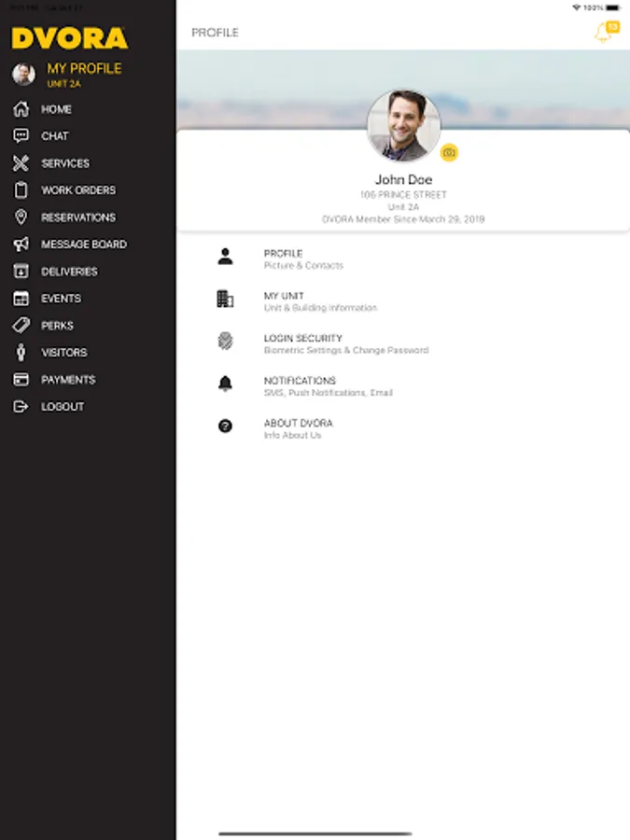630x840 pixels.
Task: Click the PROFILE page title
Action: click(x=216, y=33)
